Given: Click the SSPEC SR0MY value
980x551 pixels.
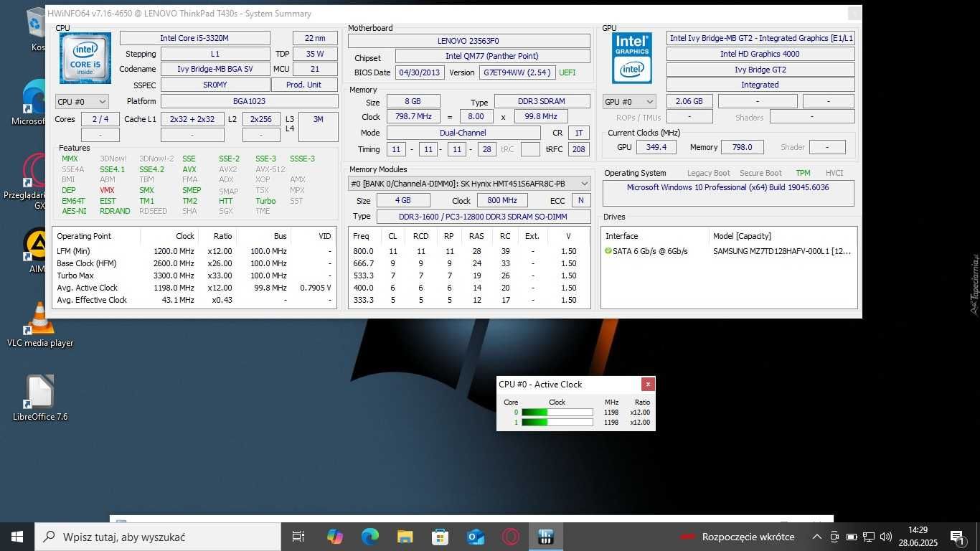Looking at the screenshot, I should pos(215,85).
